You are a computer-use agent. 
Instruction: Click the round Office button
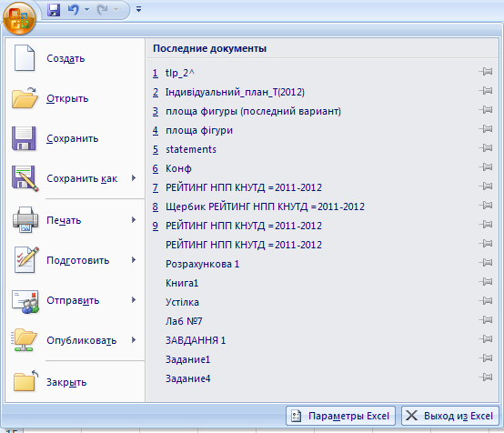coord(19,18)
